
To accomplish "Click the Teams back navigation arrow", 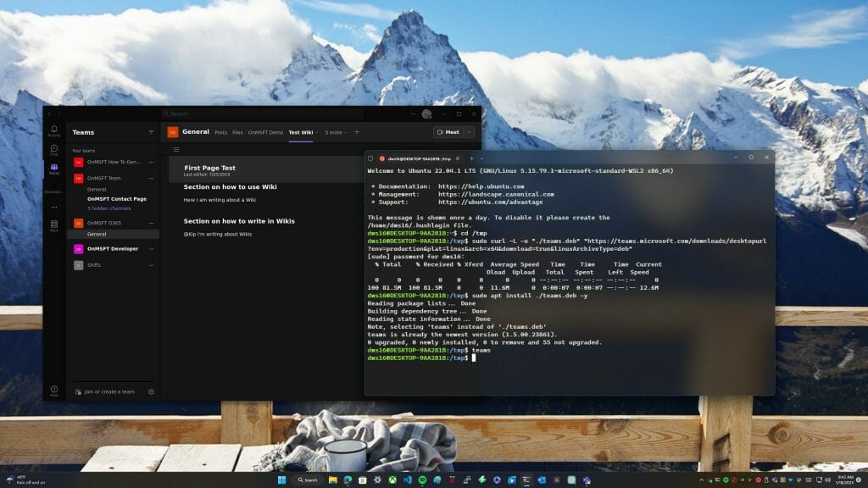I will [x=49, y=114].
